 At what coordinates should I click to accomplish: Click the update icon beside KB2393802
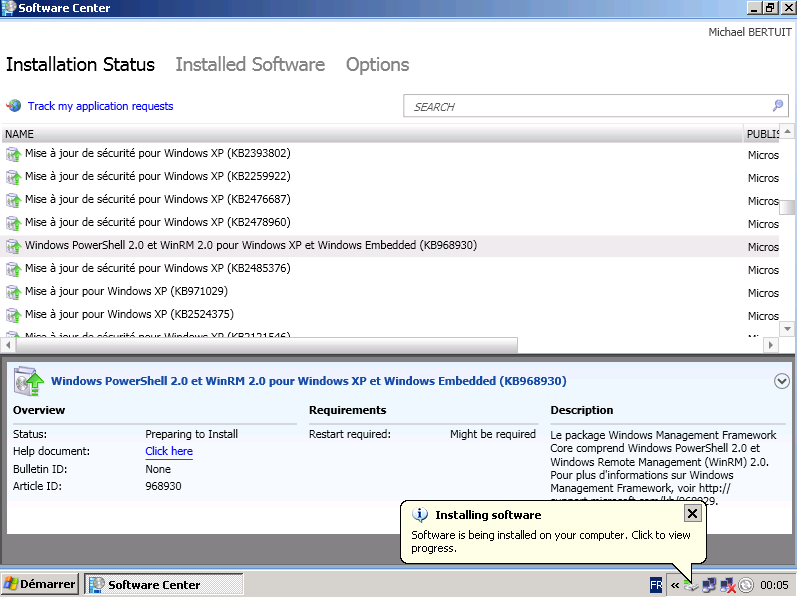pyautogui.click(x=13, y=154)
